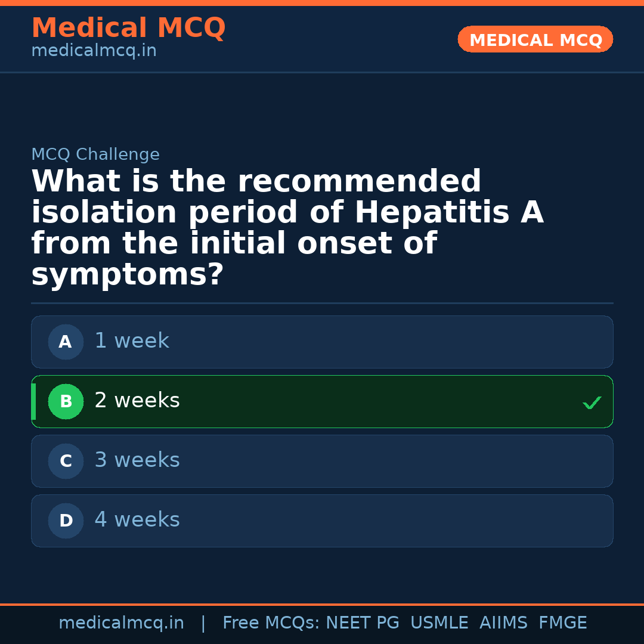Click the Medical MCQ header title
The image size is (644, 644).
point(128,28)
